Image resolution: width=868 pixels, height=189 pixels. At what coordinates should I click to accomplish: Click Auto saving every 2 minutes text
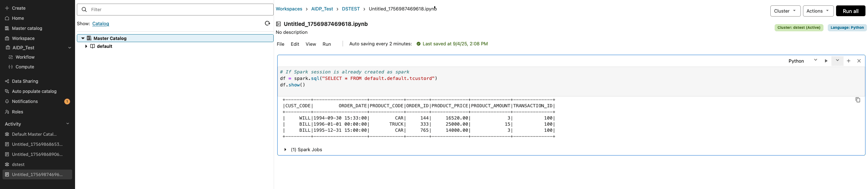click(x=381, y=44)
